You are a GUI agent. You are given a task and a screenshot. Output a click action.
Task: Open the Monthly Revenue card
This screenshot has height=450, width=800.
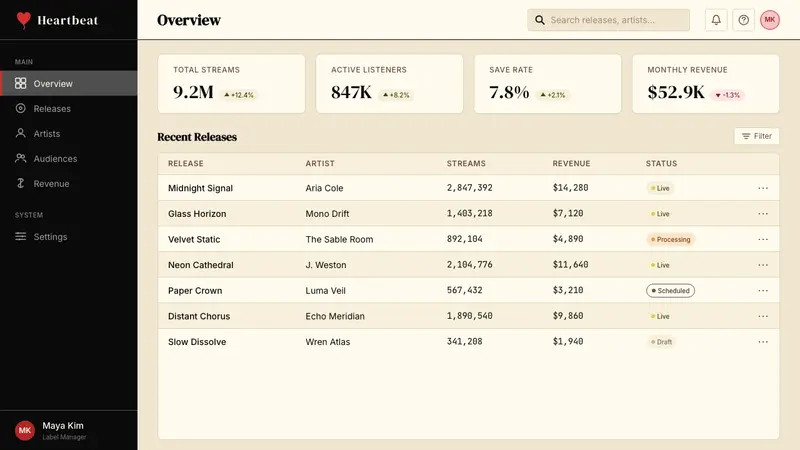coord(706,84)
